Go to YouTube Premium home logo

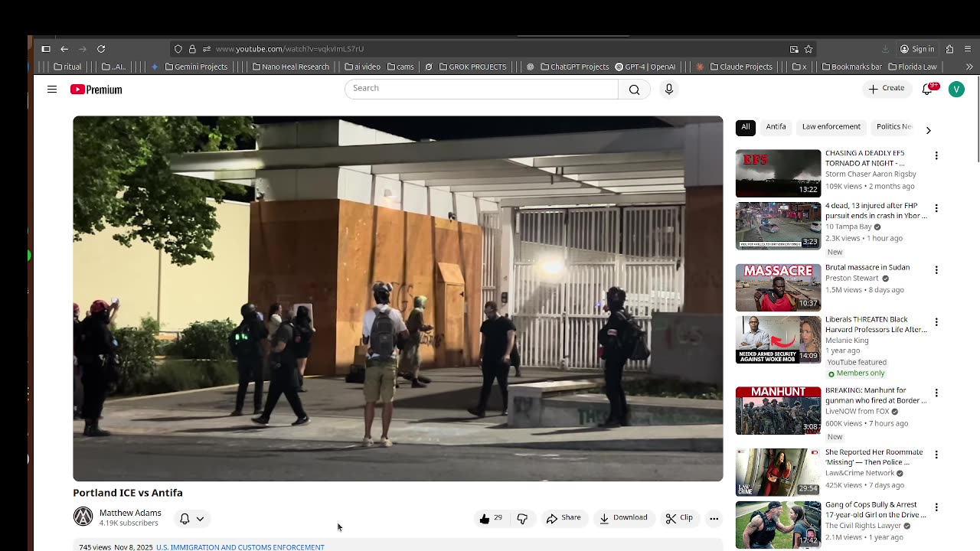click(x=96, y=90)
